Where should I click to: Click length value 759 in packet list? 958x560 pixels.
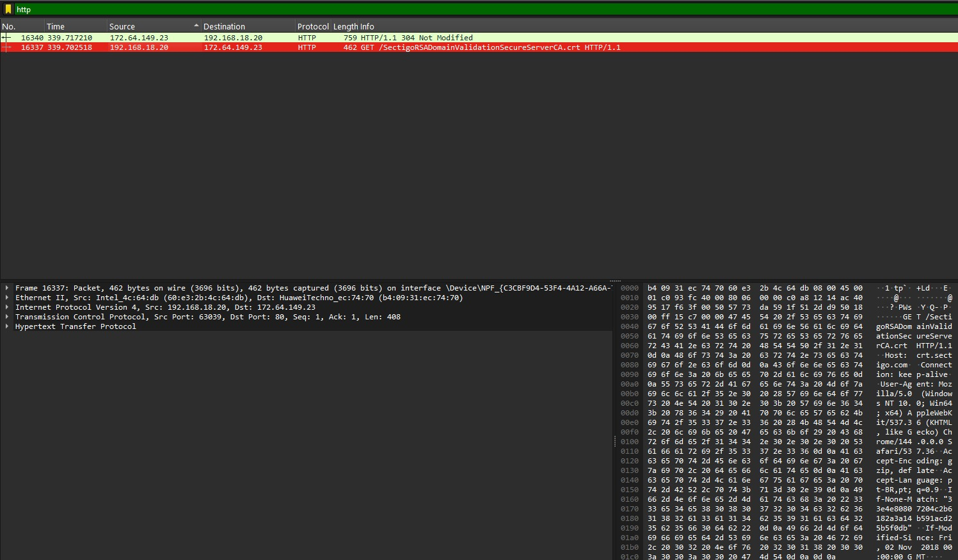[350, 38]
